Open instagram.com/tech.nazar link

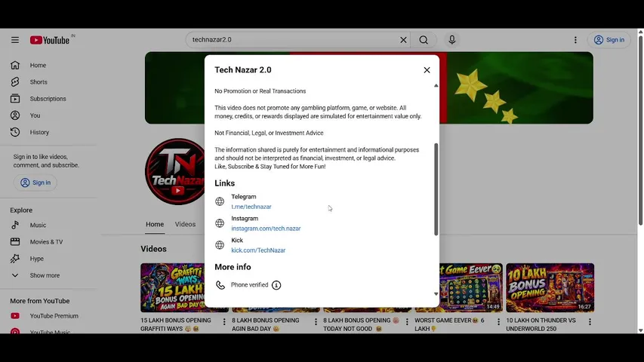tap(266, 229)
